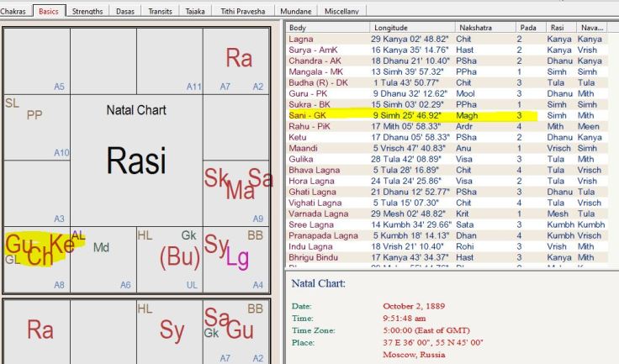Viewport: 619px width, 364px height.
Task: Switch to the Chakras tab
Action: coord(15,12)
